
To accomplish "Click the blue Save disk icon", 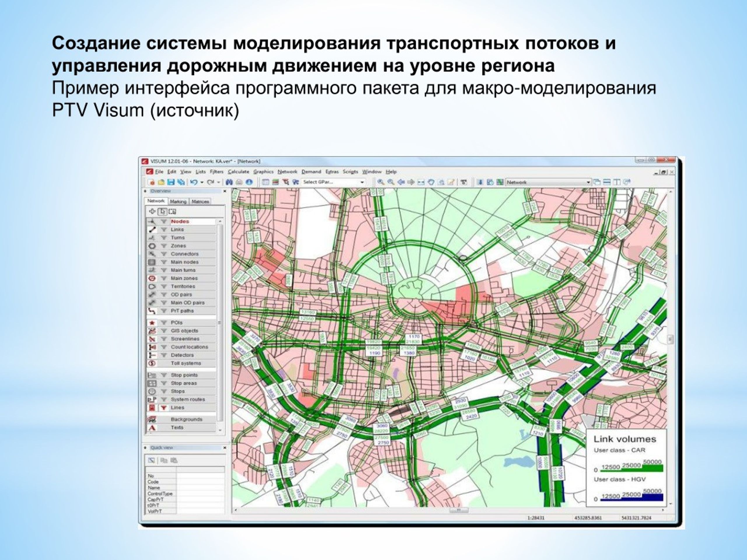I will click(x=171, y=182).
